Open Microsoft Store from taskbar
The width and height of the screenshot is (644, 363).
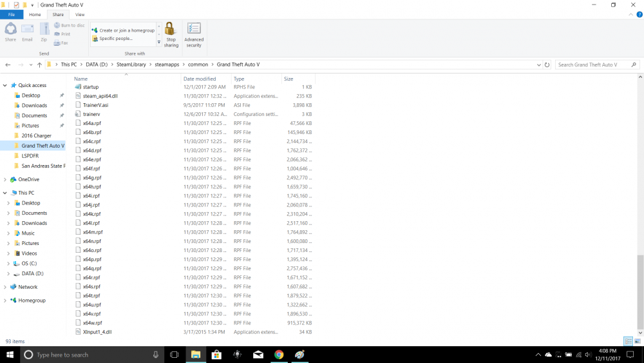click(x=216, y=355)
